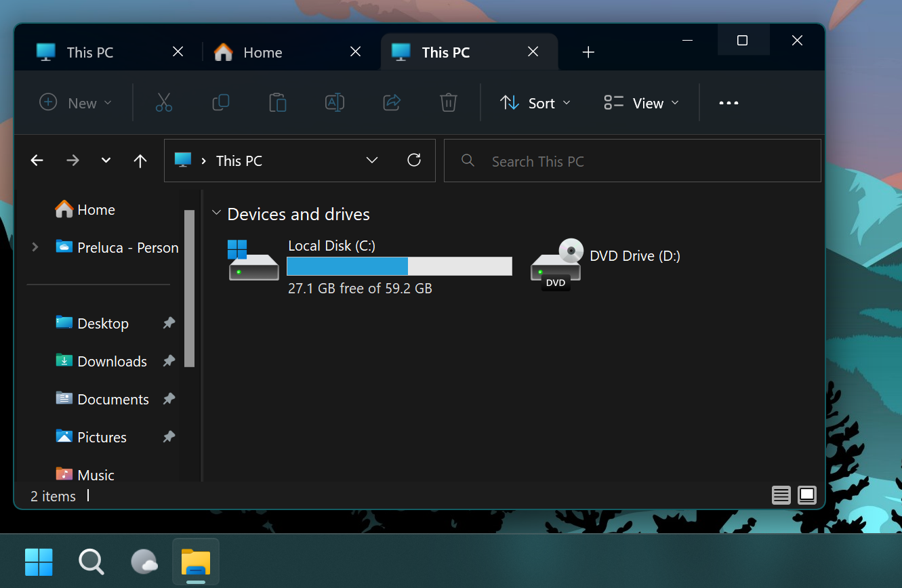Open the Windows Start menu
Viewport: 902px width, 588px height.
click(39, 562)
